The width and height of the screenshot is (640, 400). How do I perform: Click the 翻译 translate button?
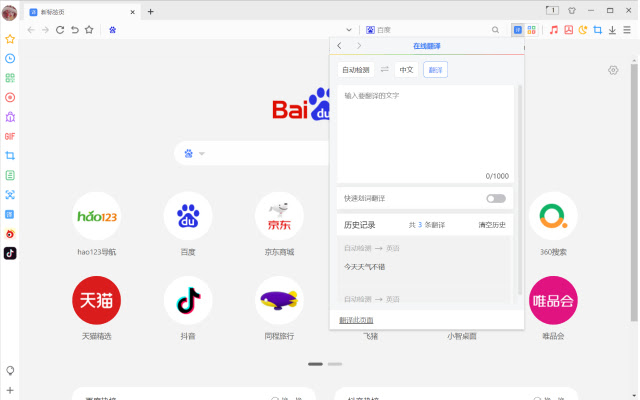pos(436,70)
